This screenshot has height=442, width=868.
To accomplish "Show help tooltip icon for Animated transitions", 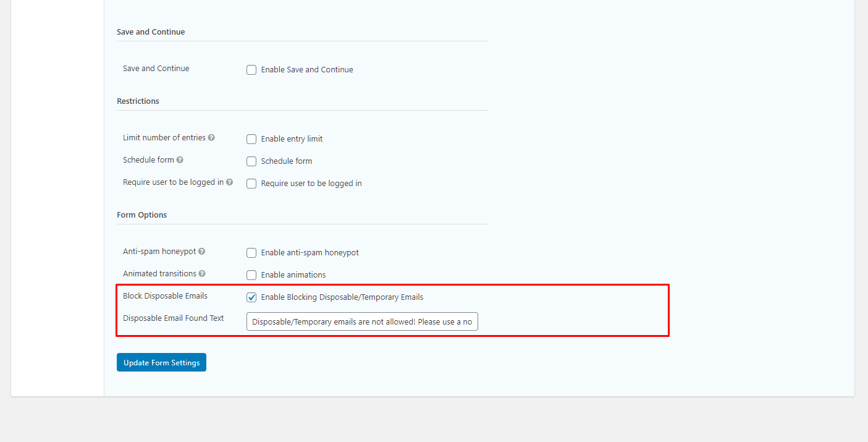I will pos(202,274).
